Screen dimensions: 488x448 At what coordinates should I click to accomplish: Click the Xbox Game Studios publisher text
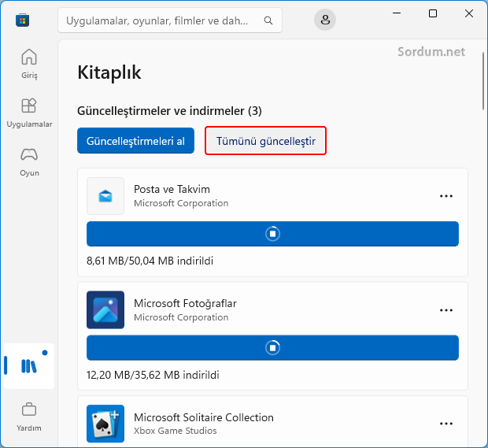176,431
